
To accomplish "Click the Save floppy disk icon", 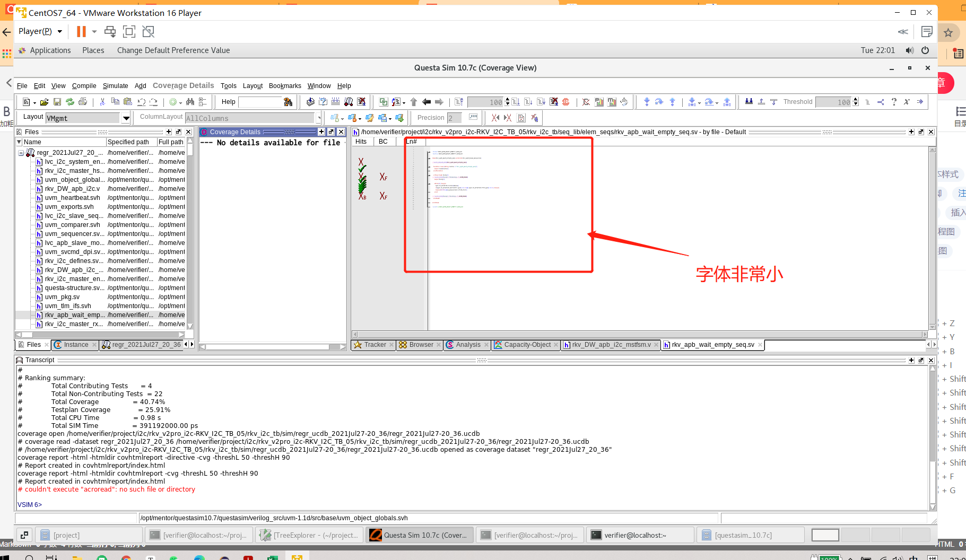I will (57, 102).
